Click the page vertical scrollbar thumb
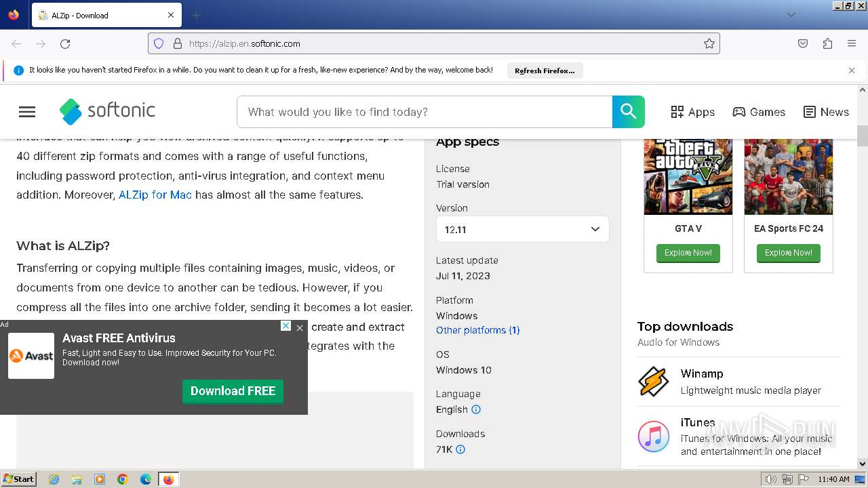Image resolution: width=868 pixels, height=488 pixels. (x=863, y=136)
